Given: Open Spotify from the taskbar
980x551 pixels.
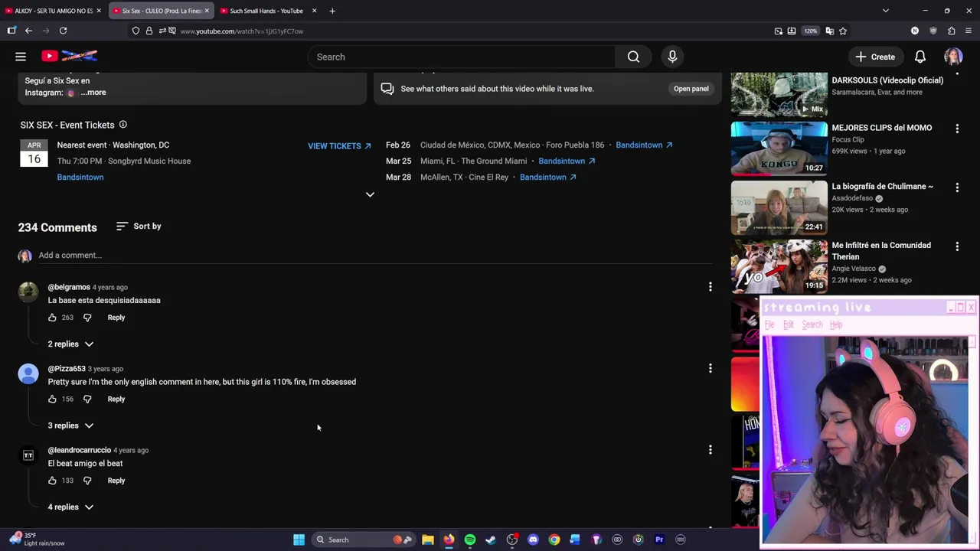Looking at the screenshot, I should (470, 540).
